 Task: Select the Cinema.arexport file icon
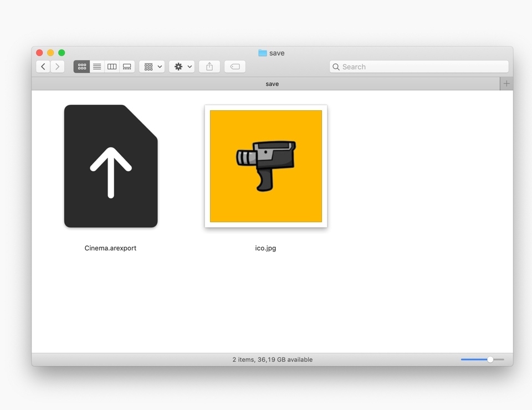[x=111, y=166]
